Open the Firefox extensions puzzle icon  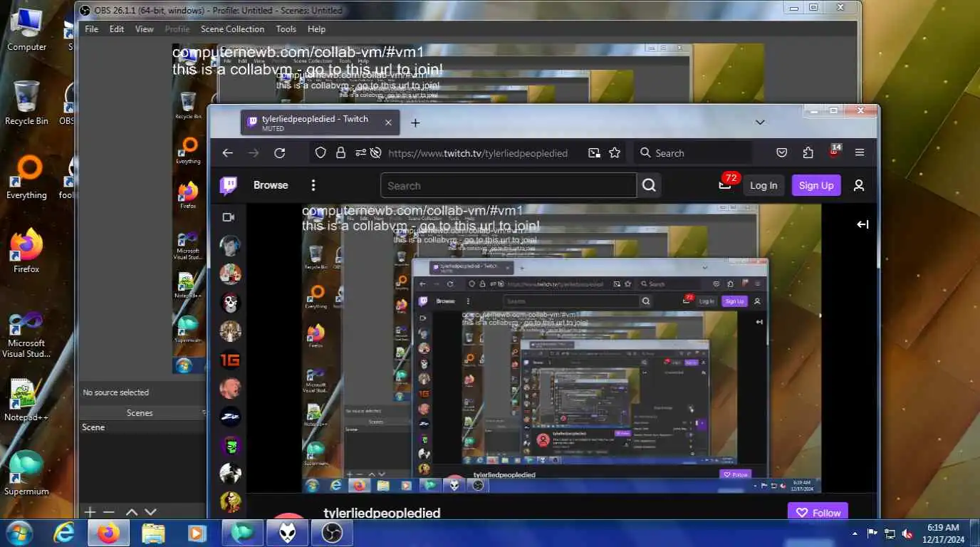tap(808, 153)
